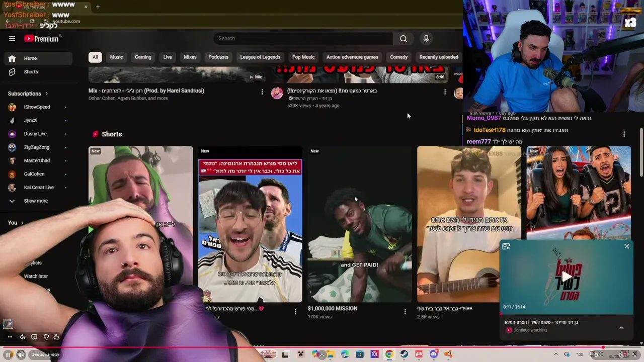Open Shorts in the sidebar
644x362 pixels.
coord(38,72)
